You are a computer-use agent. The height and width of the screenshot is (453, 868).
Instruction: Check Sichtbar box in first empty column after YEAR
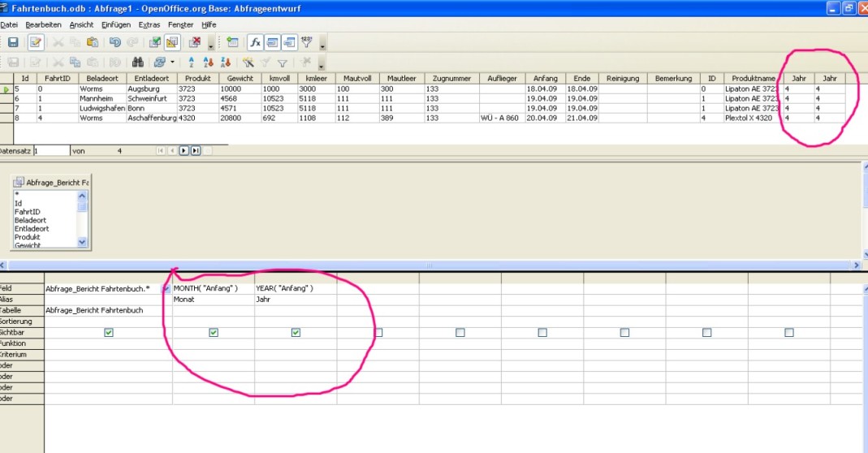pos(378,332)
